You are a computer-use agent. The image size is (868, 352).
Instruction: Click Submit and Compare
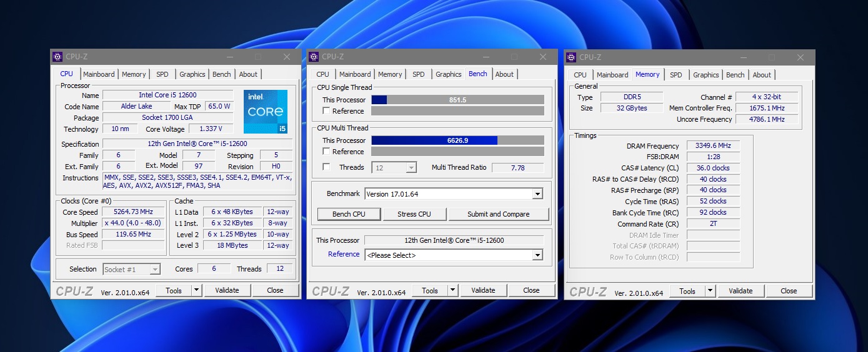(x=499, y=214)
